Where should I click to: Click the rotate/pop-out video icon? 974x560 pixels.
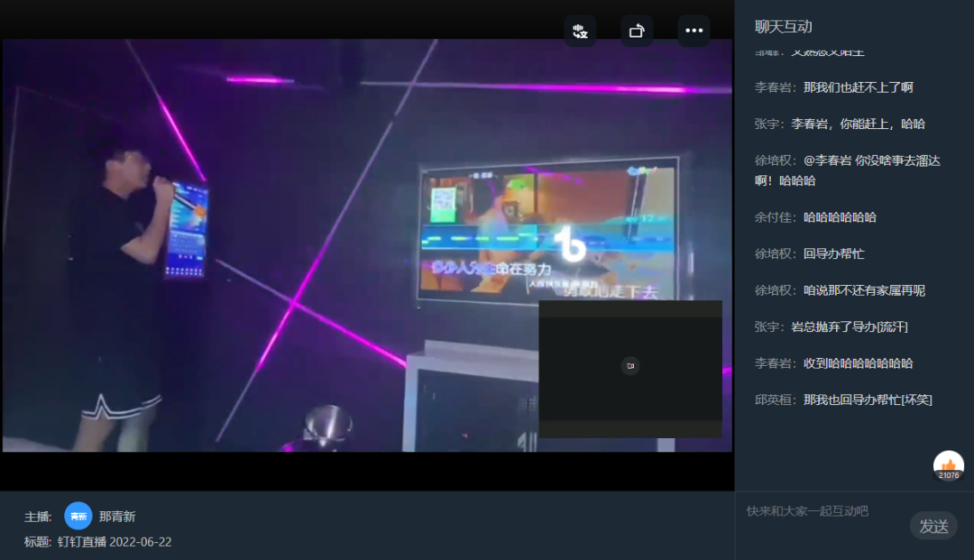click(x=637, y=31)
